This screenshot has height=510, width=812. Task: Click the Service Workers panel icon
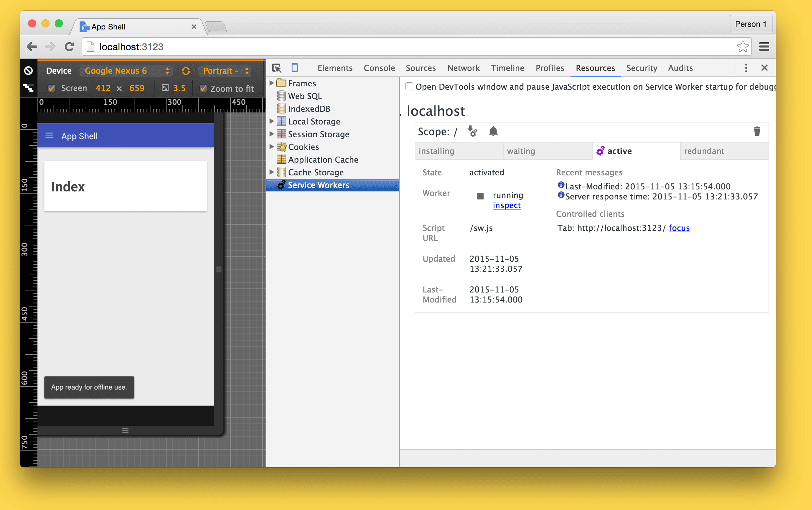[281, 185]
